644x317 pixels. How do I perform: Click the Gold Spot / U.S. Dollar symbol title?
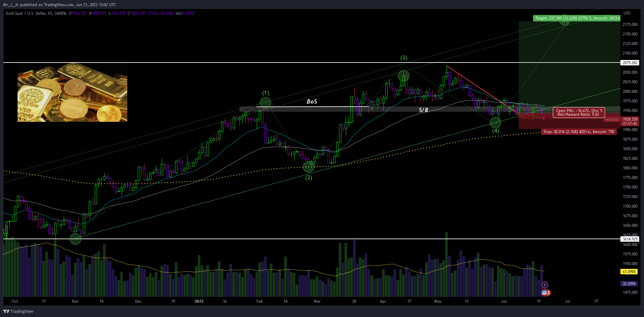point(36,13)
